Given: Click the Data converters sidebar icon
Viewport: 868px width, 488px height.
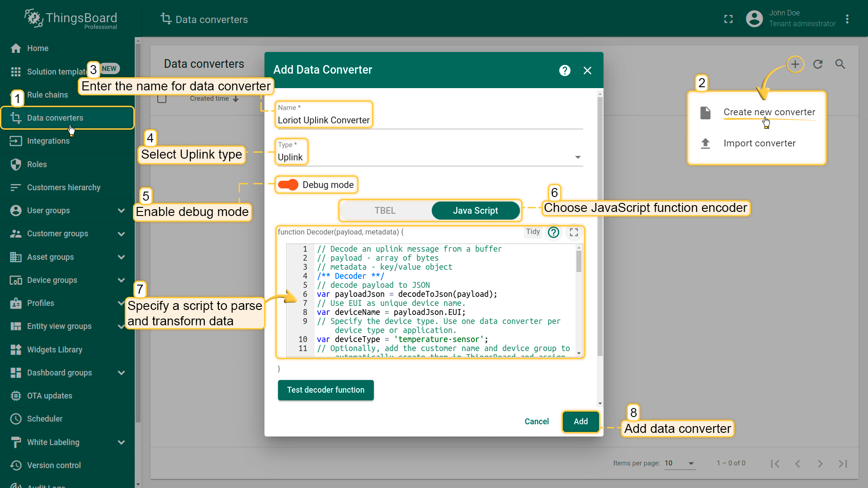Looking at the screenshot, I should 16,118.
